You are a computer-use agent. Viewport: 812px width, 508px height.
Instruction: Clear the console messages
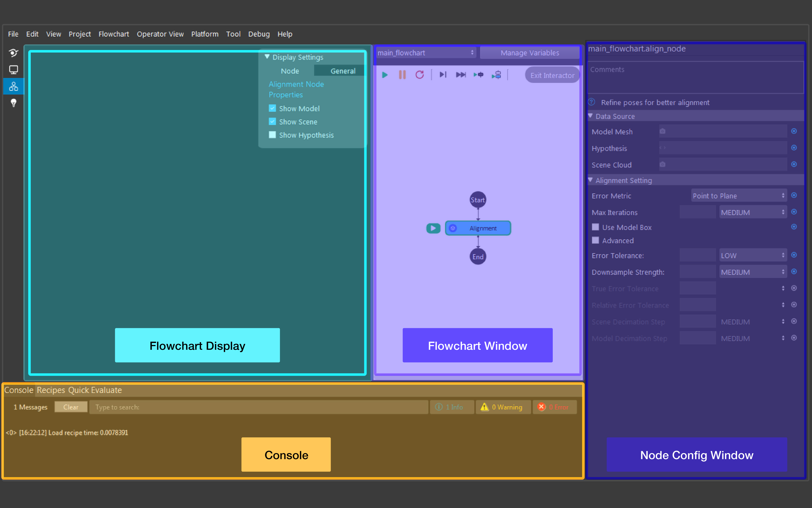click(71, 407)
